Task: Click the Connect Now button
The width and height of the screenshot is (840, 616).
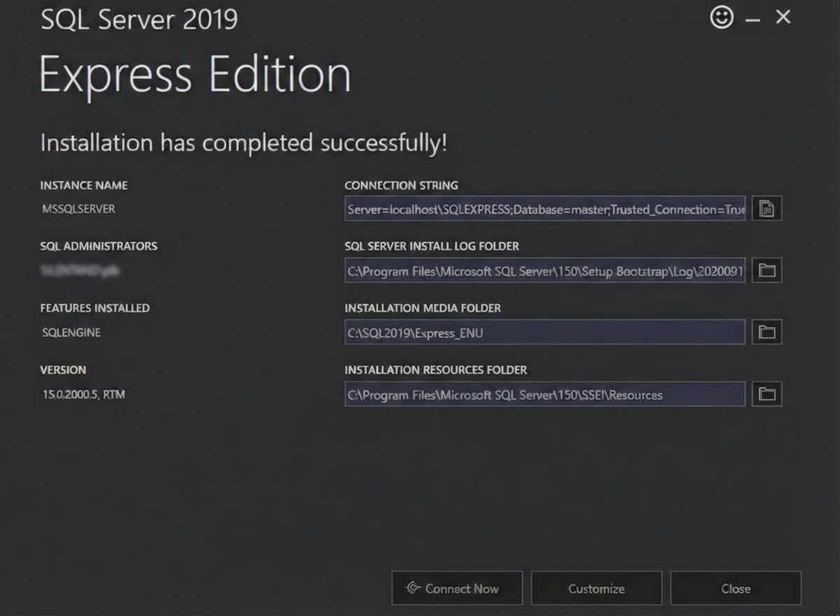Action: pyautogui.click(x=456, y=589)
